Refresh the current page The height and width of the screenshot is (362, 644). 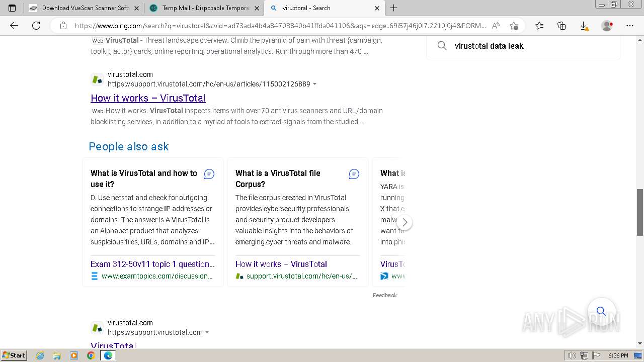coord(36,26)
